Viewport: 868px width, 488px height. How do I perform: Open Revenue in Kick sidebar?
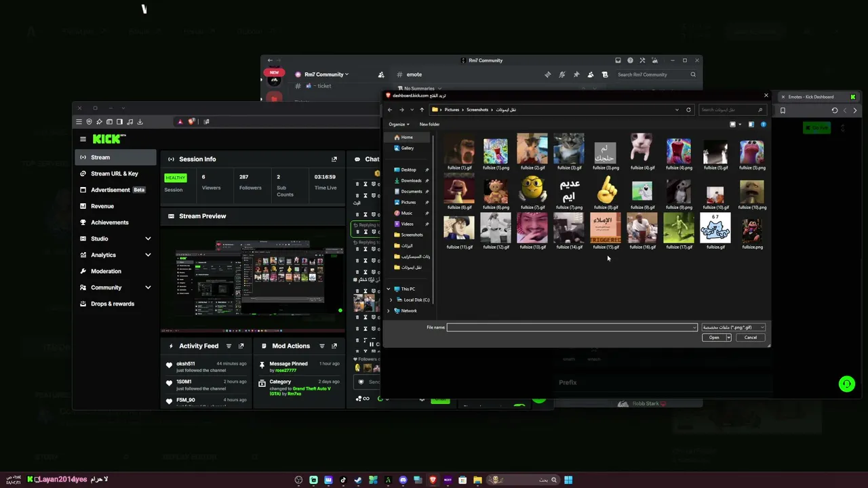pos(116,206)
